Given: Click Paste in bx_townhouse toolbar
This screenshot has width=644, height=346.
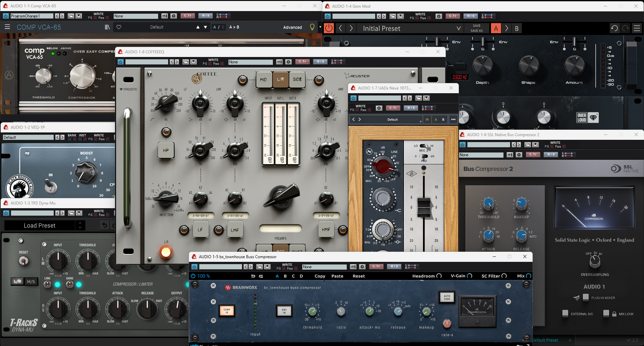Looking at the screenshot, I should [x=337, y=276].
